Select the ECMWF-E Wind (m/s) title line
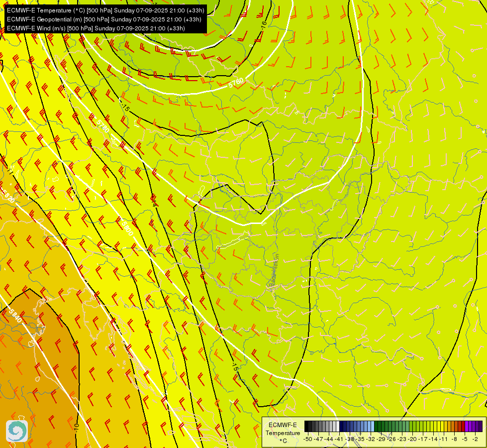Viewport: 487px width, 448px height. tap(96, 28)
